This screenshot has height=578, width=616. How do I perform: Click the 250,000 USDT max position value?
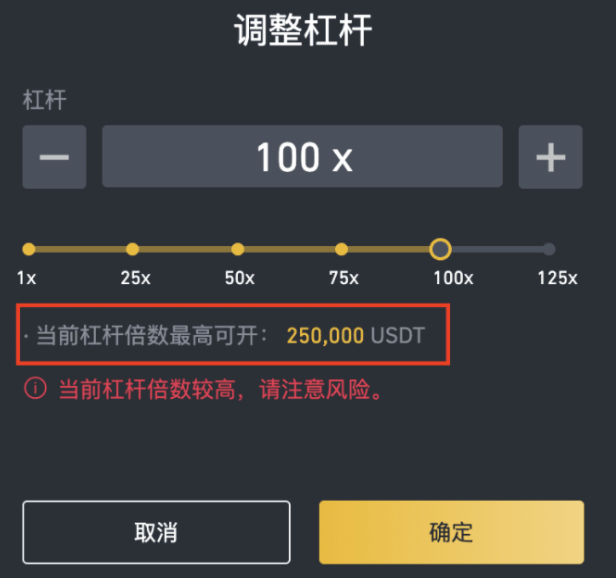click(356, 336)
